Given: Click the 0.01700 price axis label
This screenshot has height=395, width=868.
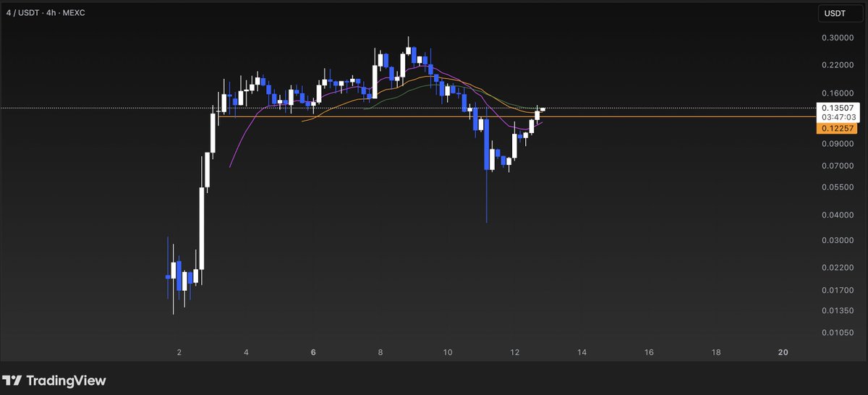Looking at the screenshot, I should 838,290.
